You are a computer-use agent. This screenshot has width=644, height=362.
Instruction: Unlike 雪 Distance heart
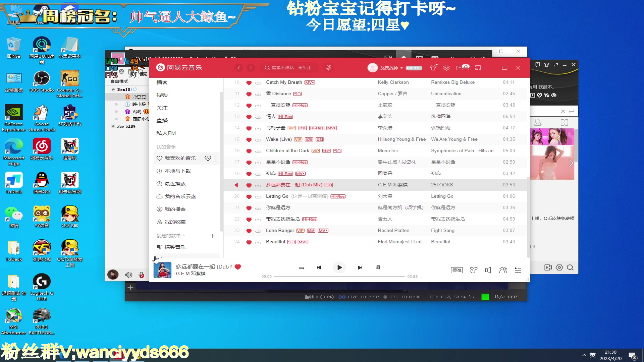tap(249, 94)
